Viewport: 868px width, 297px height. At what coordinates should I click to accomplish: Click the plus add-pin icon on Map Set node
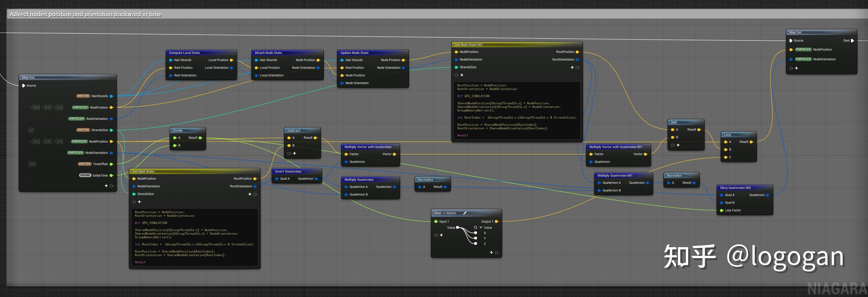797,68
